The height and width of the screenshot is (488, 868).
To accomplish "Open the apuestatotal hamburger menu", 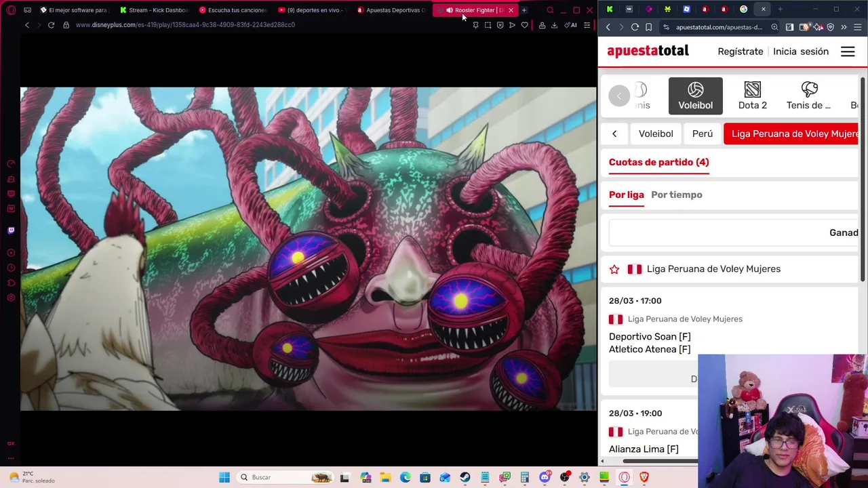I will (x=848, y=52).
